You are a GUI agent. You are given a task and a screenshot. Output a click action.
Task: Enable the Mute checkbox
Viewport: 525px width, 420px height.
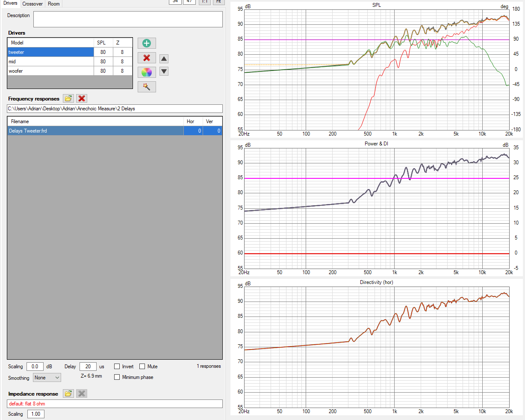(x=142, y=367)
